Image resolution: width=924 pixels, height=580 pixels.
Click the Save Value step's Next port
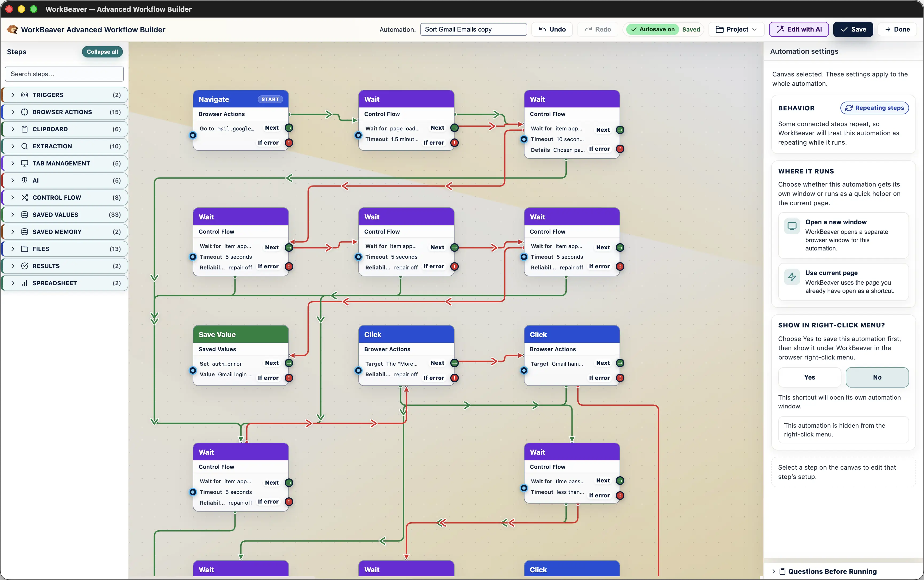point(289,363)
